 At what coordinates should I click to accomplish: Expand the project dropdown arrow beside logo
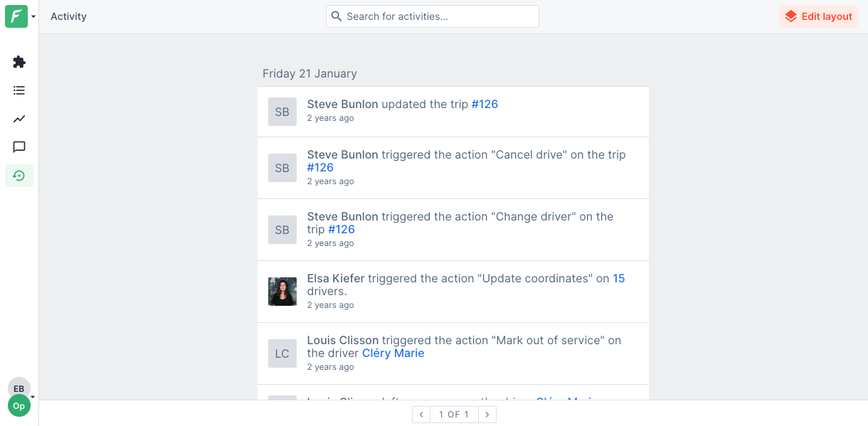(33, 16)
